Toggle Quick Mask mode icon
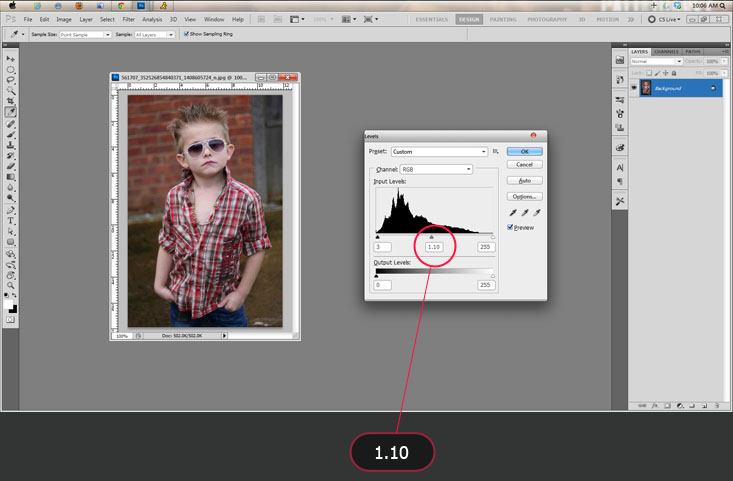 [10, 320]
